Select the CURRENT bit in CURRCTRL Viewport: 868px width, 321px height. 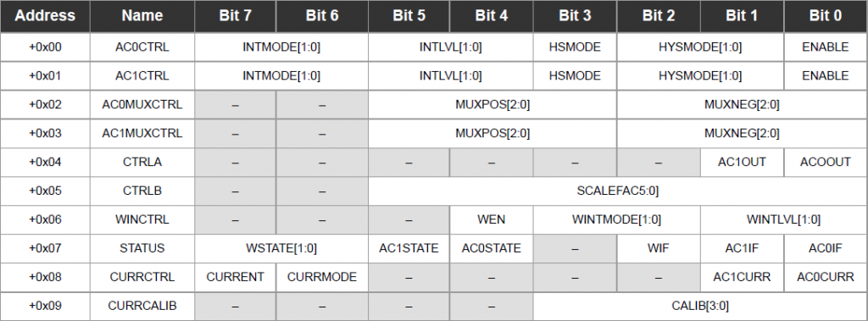point(236,277)
